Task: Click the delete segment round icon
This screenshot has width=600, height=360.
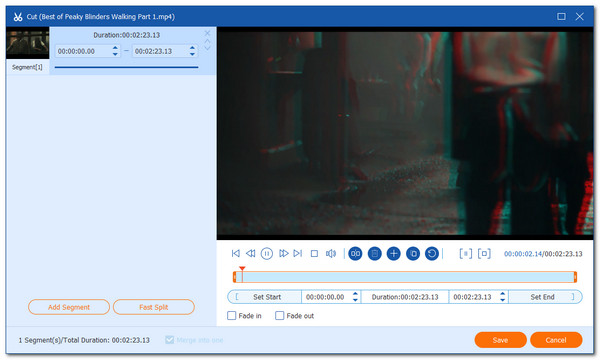Action: coord(375,254)
